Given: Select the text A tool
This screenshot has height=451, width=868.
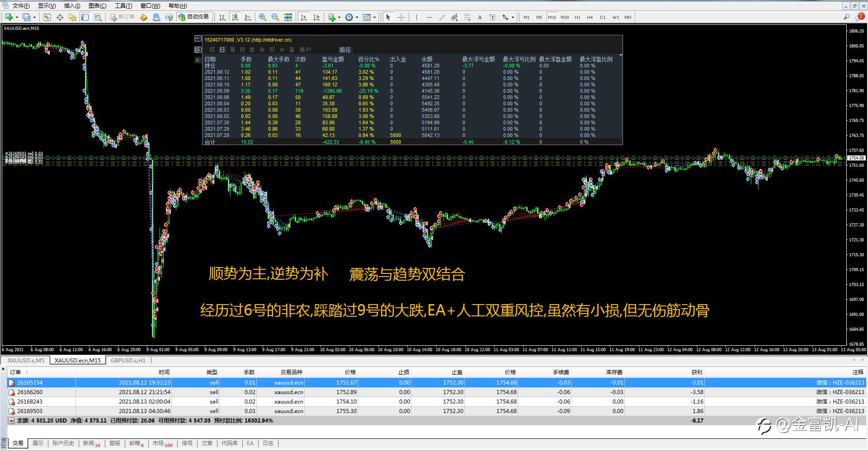Looking at the screenshot, I should pos(480,17).
